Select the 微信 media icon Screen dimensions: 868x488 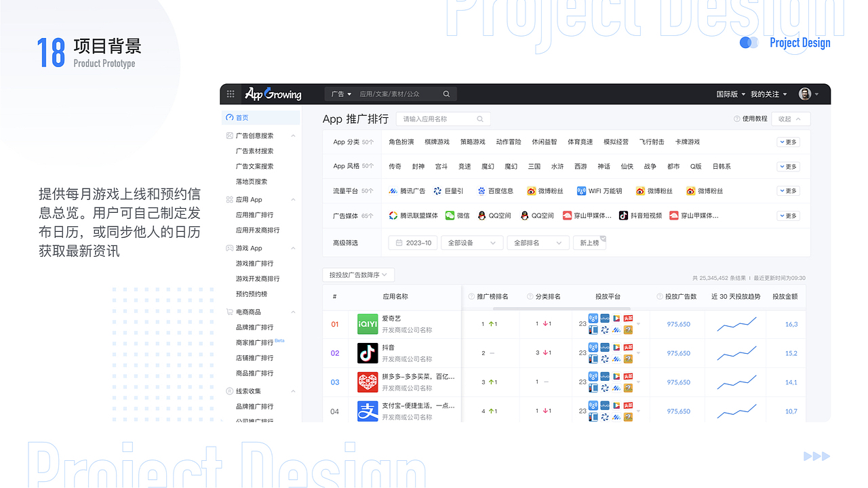(450, 216)
